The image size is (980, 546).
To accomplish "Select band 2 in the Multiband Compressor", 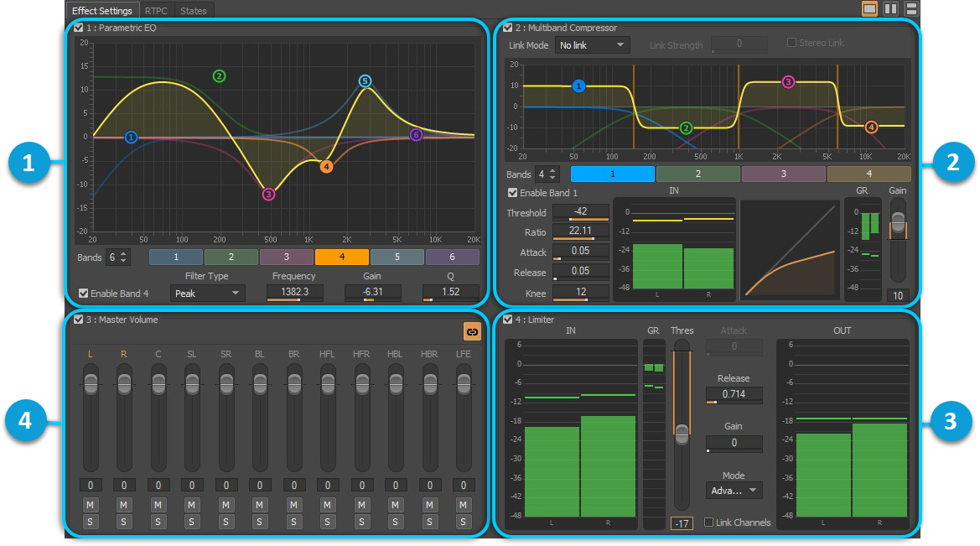I will pyautogui.click(x=698, y=173).
